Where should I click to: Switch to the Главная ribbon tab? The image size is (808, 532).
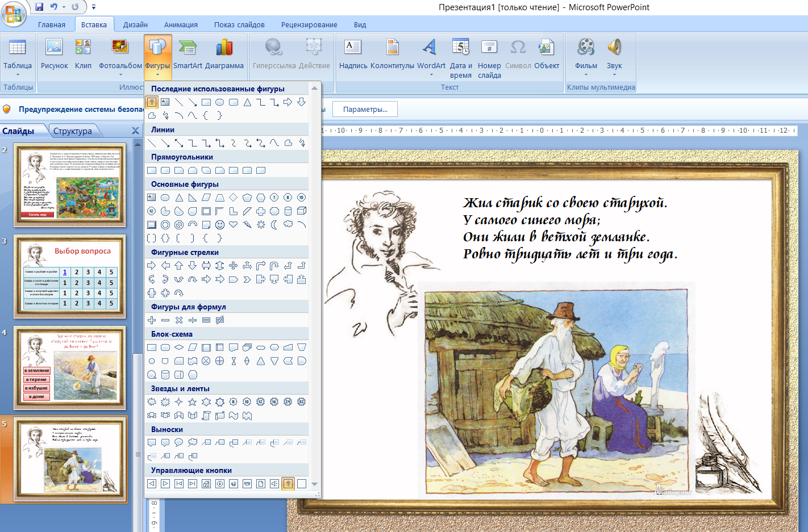point(52,24)
